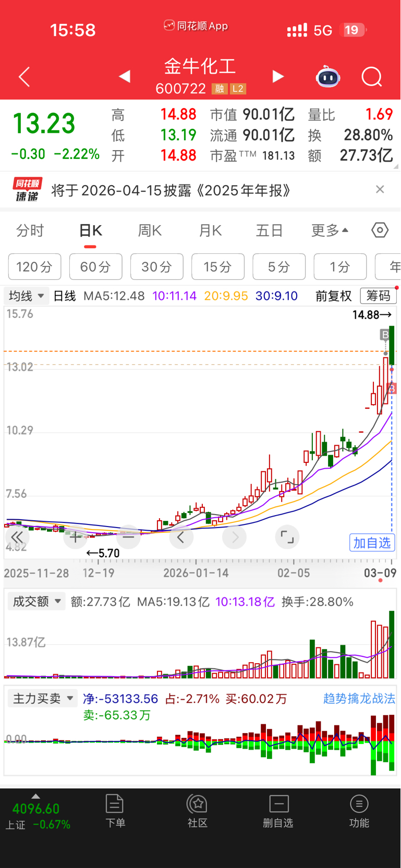Expand chart to fullscreen
This screenshot has height=868, width=401.
(287, 537)
